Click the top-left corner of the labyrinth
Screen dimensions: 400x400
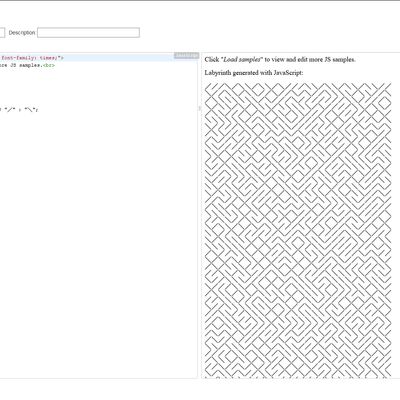(206, 84)
